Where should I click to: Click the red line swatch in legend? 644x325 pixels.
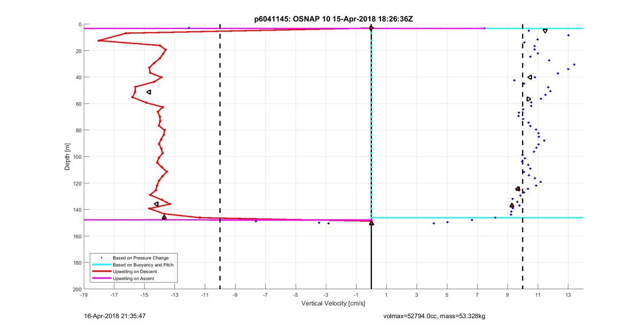click(100, 272)
